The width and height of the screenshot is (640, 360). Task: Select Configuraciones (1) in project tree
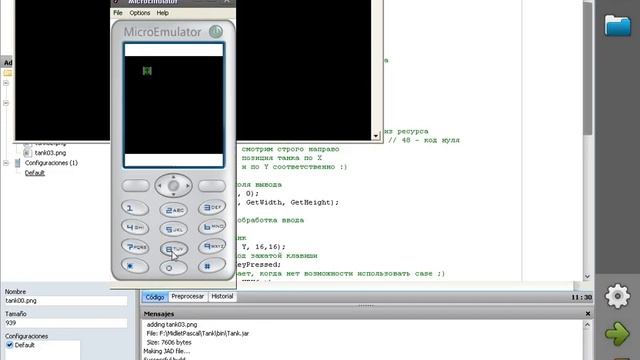coord(51,163)
